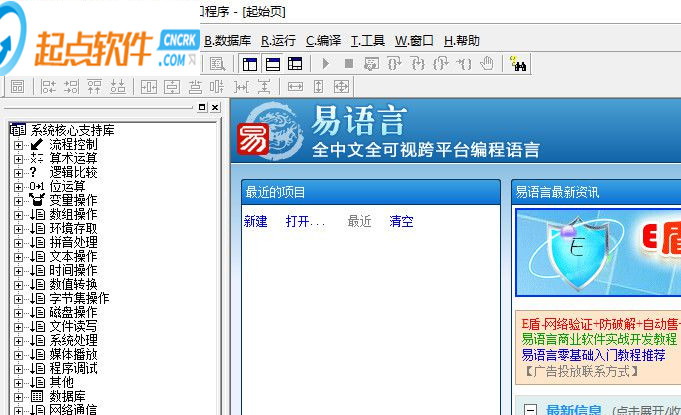Click the equal horizontal spacing icon
Viewport: 681px width, 415px height.
click(241, 87)
